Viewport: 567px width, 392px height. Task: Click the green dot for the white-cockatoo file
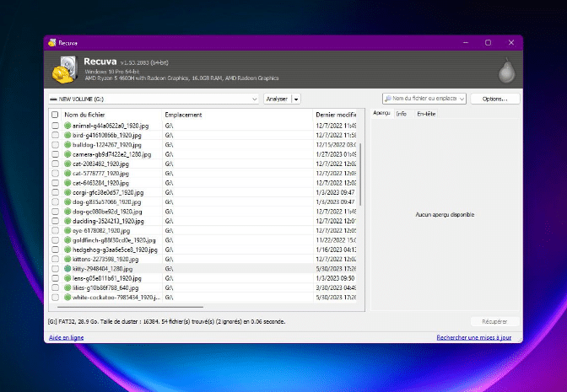(67, 298)
